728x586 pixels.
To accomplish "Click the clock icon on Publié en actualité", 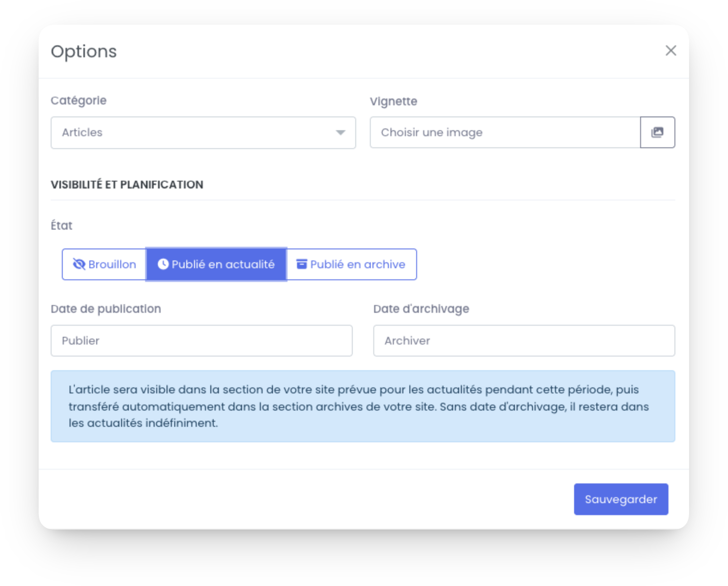I will pyautogui.click(x=163, y=264).
